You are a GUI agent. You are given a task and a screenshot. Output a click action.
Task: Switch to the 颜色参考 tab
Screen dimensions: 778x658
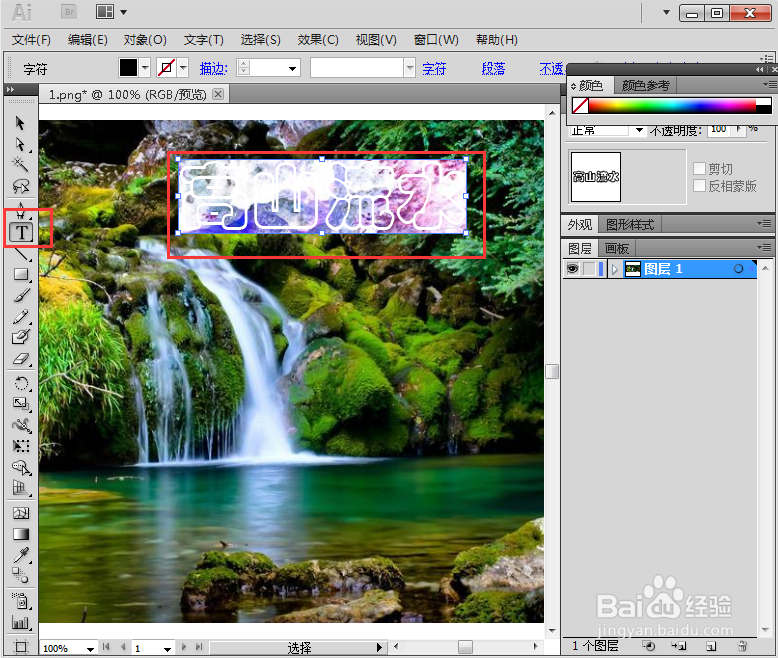click(x=646, y=85)
